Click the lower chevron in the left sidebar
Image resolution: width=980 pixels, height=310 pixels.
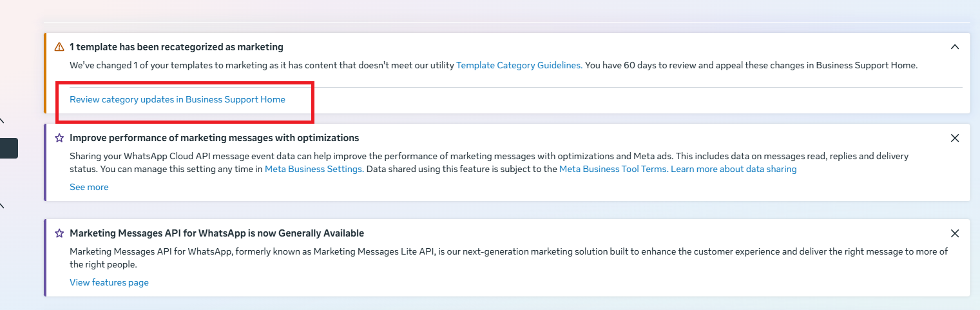tap(2, 206)
